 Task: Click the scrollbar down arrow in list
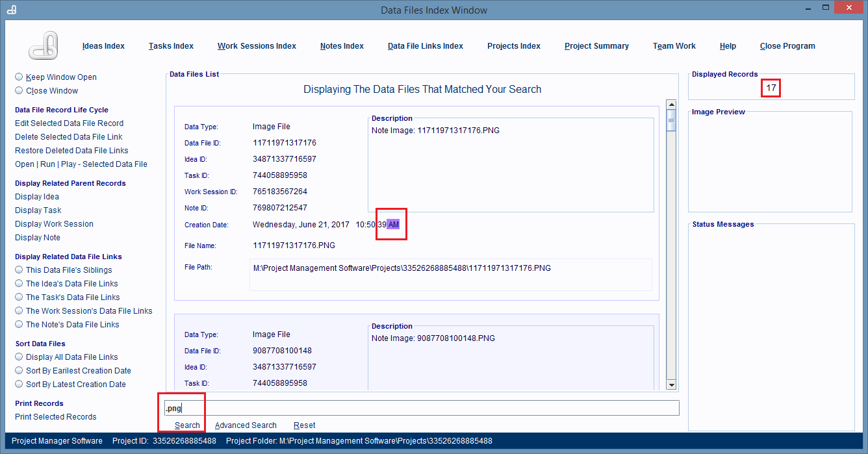tap(671, 385)
